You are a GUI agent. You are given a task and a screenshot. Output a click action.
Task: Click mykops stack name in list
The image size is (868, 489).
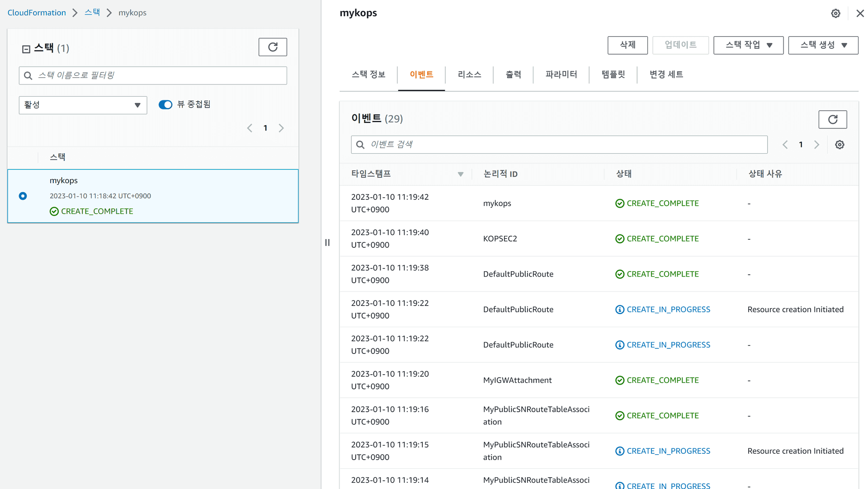coord(64,180)
